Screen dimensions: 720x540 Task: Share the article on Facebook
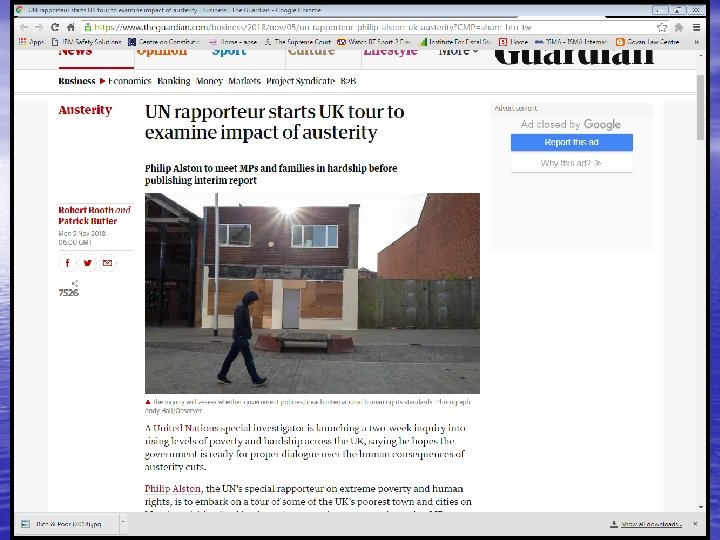68,263
